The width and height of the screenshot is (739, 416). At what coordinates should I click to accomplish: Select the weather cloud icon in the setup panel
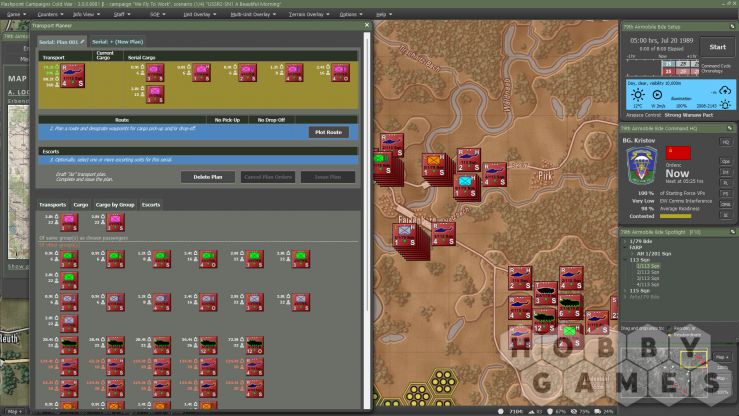[725, 90]
